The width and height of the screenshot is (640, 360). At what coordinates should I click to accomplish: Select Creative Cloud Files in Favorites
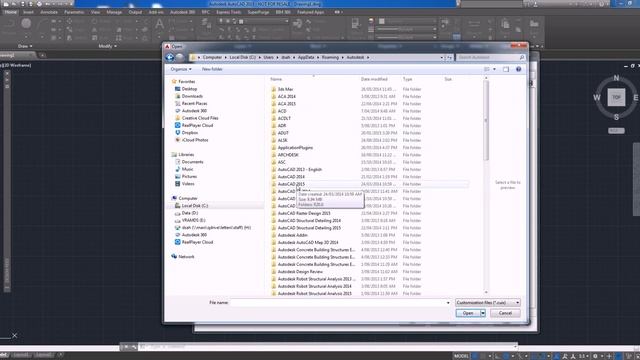200,118
